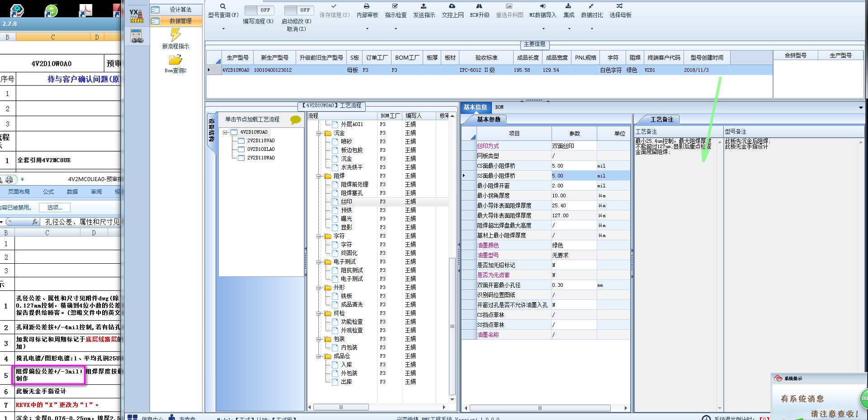The height and width of the screenshot is (420, 868).
Task: Click the fx formula icon in Excel window
Action: (x=35, y=222)
